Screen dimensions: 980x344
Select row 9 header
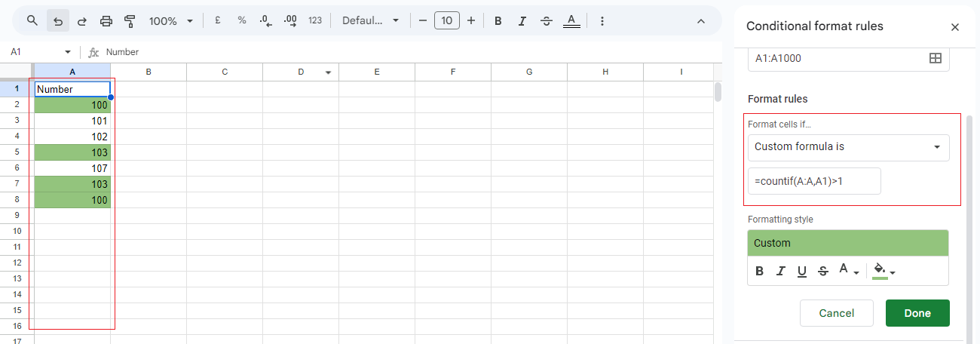tap(17, 216)
